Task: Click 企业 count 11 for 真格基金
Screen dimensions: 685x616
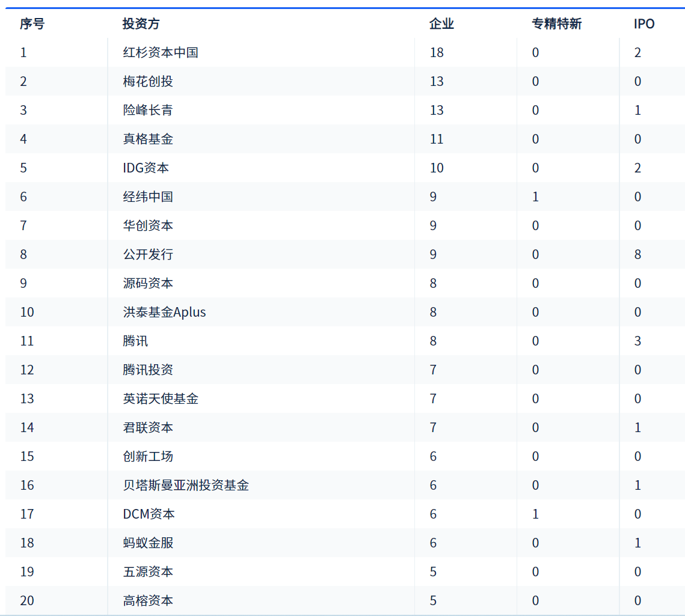Action: pos(437,139)
